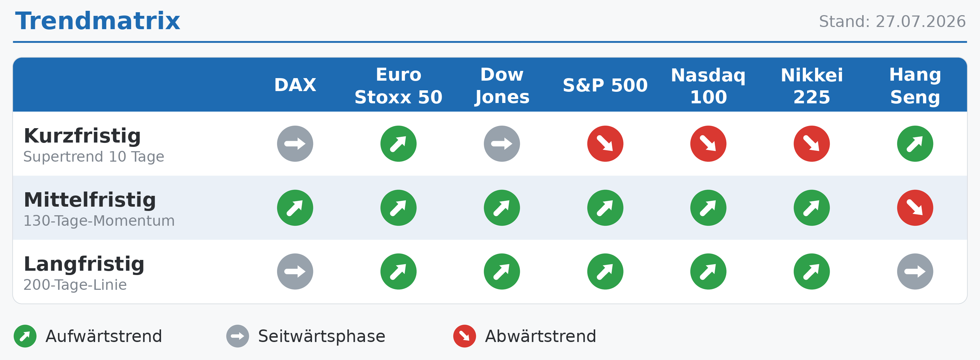Select Nasdaq 100 Kurzfristig red arrow icon
This screenshot has width=980, height=360.
tap(708, 144)
